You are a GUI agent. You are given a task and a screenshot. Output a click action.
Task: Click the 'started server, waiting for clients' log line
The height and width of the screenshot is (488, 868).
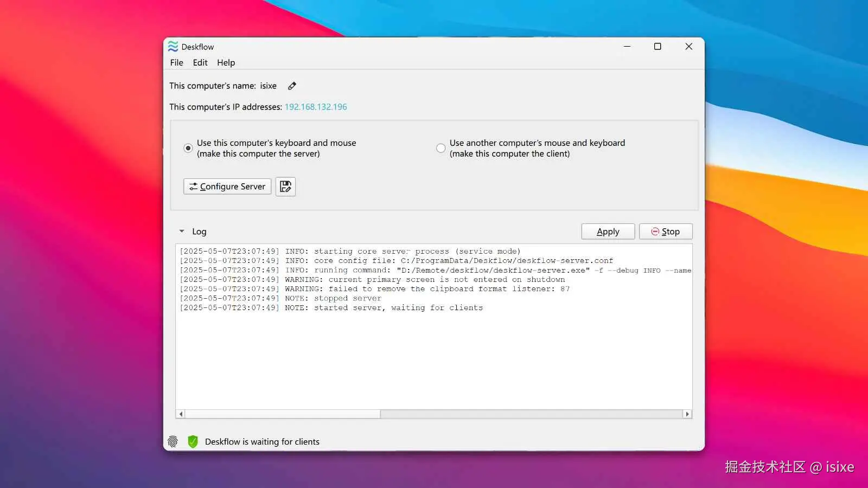[x=331, y=308]
